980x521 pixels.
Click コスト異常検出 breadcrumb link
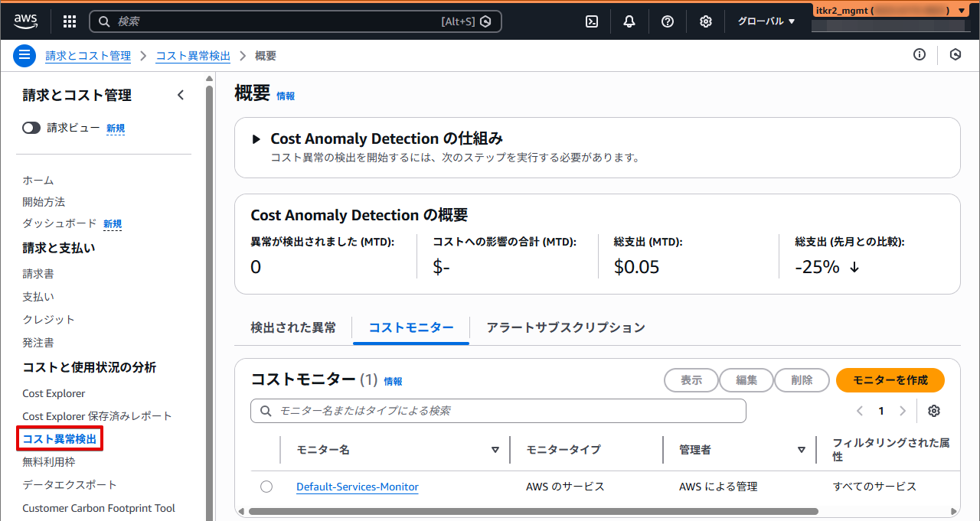pyautogui.click(x=193, y=56)
